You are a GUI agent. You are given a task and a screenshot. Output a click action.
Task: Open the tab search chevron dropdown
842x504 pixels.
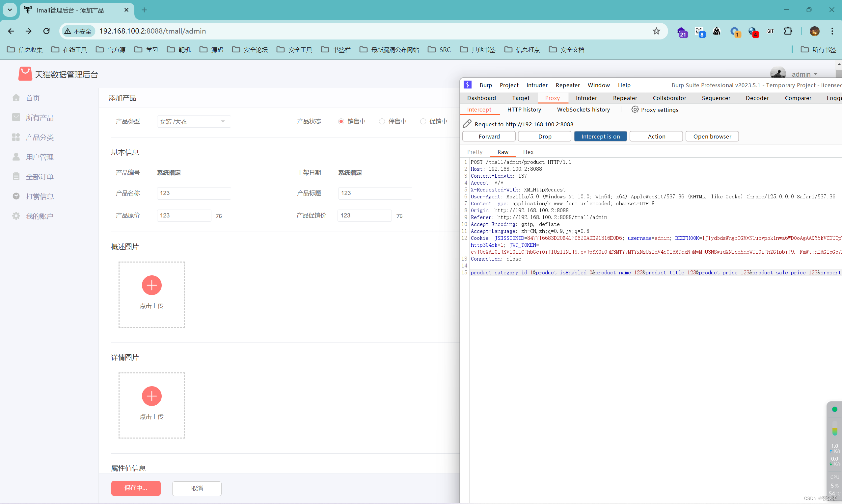(10, 10)
